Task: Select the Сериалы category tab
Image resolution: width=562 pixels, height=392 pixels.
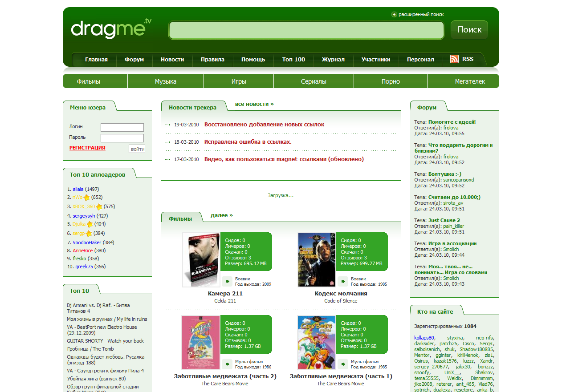Action: (314, 81)
